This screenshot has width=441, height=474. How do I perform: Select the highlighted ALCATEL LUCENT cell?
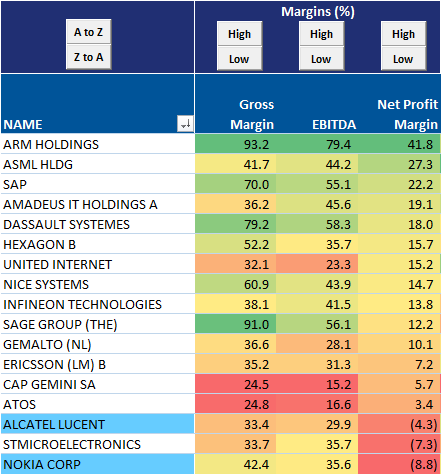tap(98, 424)
